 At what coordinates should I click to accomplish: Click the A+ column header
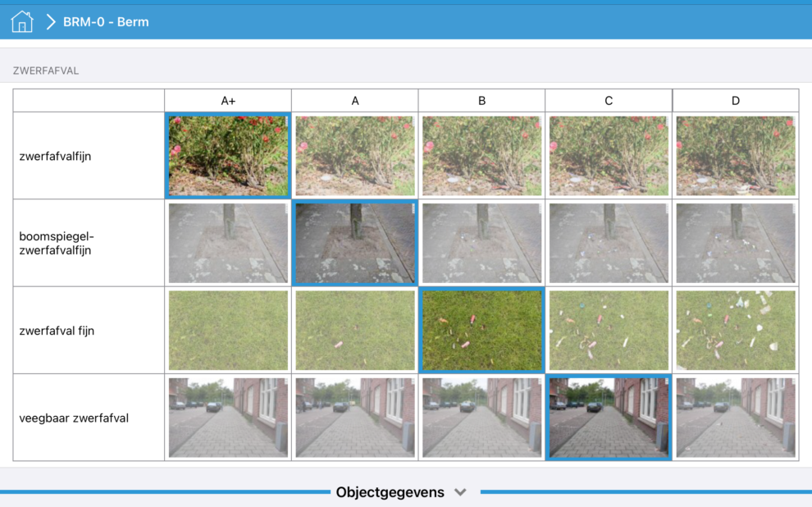click(x=228, y=101)
